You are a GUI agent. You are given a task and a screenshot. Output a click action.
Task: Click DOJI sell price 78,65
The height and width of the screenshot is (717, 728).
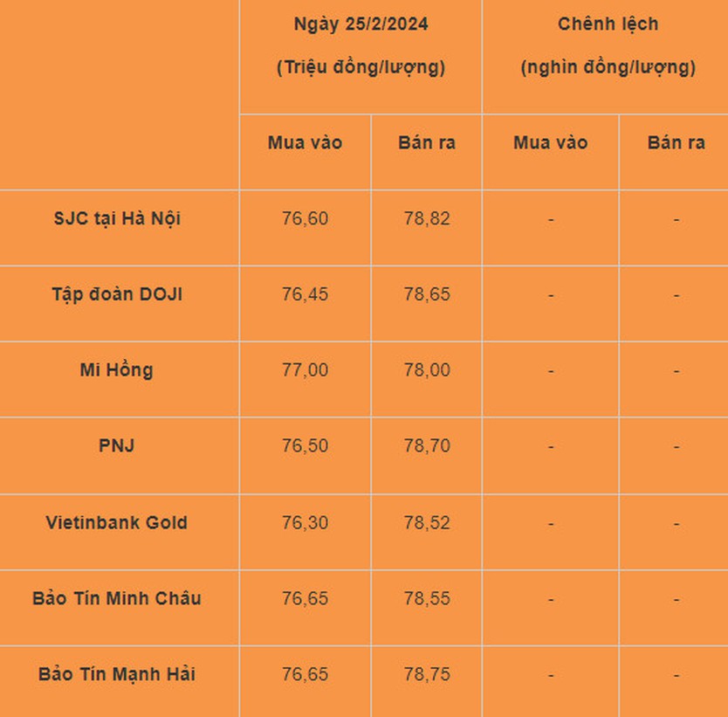[427, 294]
